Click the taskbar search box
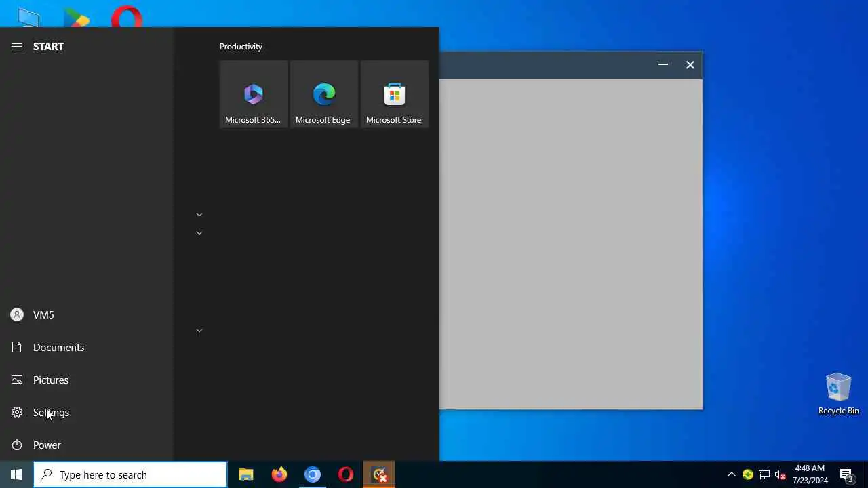This screenshot has height=488, width=868. point(130,474)
